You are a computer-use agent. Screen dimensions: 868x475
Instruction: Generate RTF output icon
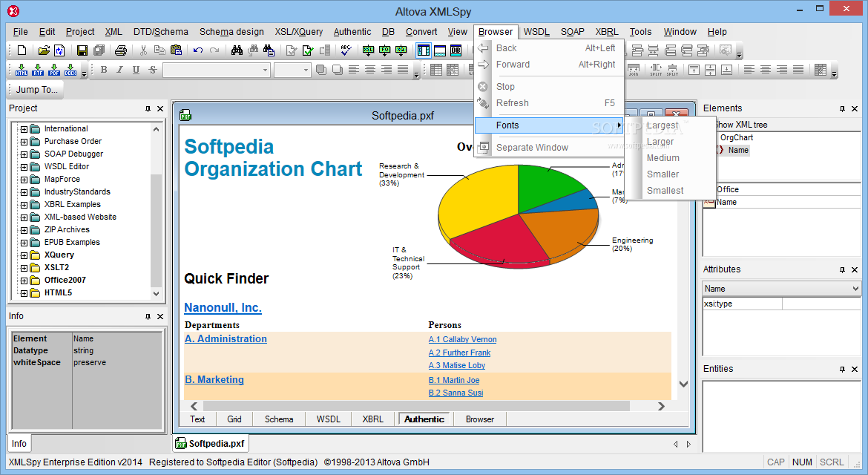[x=38, y=69]
